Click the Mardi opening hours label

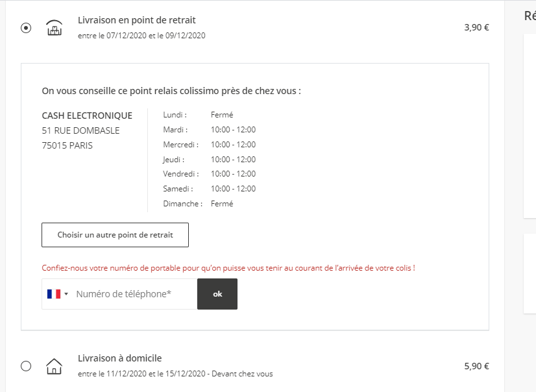pos(175,130)
